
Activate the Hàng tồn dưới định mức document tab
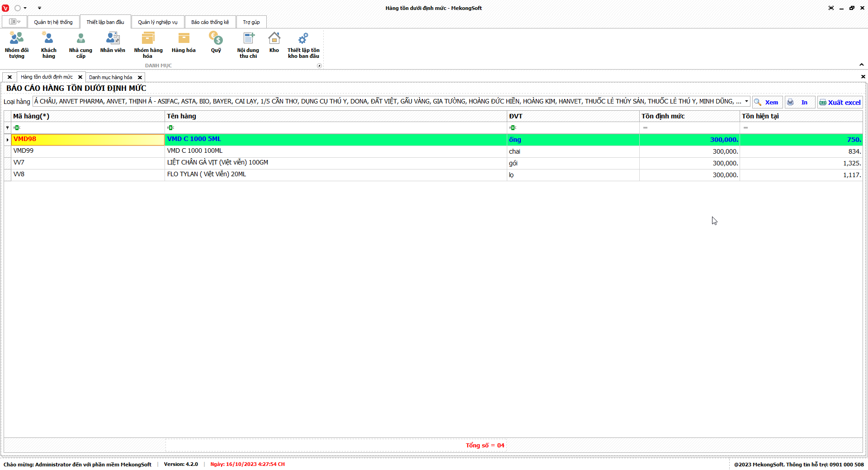pos(47,77)
